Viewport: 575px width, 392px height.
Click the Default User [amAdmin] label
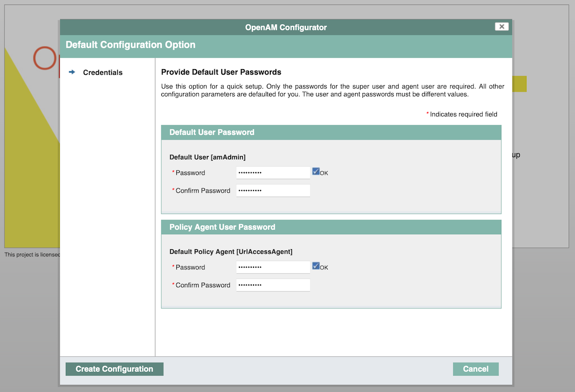[x=208, y=157]
